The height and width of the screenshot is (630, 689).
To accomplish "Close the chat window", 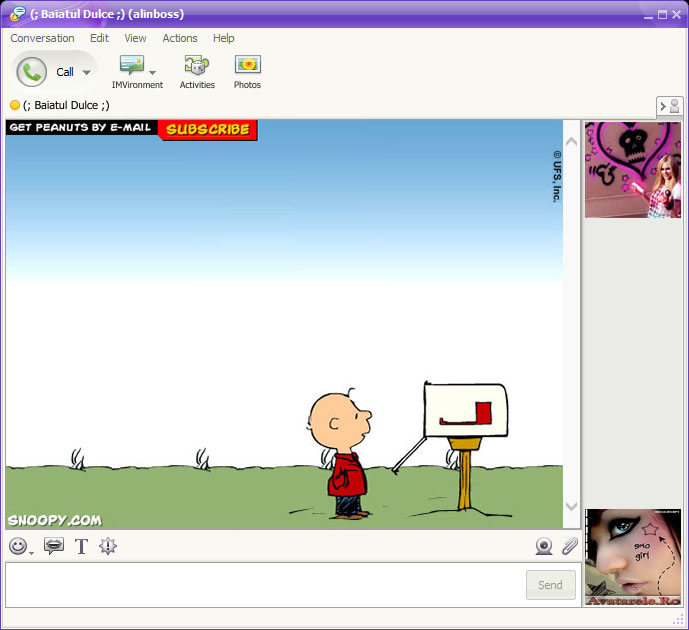I will coord(676,15).
